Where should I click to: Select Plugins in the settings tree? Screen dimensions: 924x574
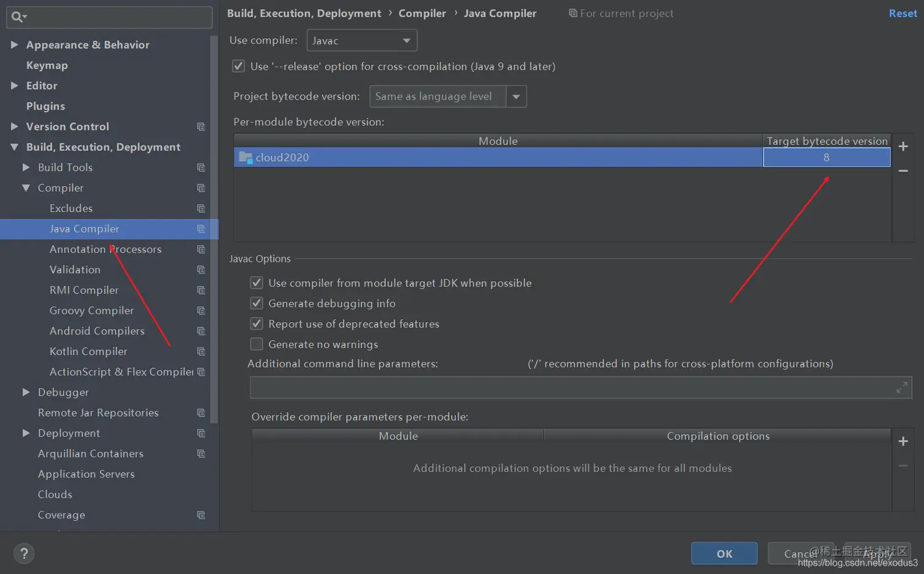(45, 106)
